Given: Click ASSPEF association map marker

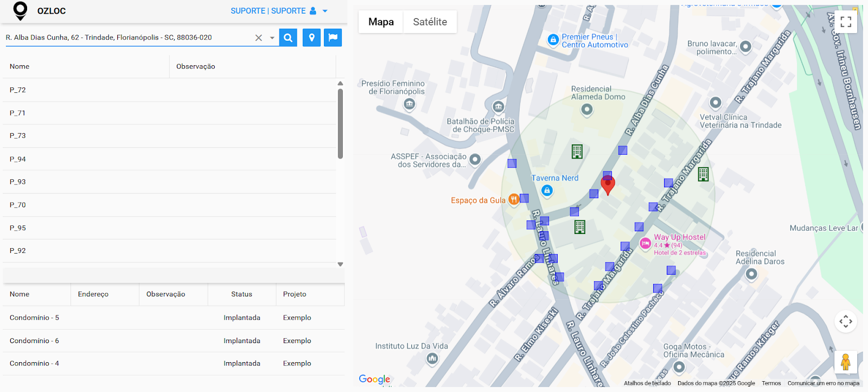Looking at the screenshot, I should click(475, 160).
